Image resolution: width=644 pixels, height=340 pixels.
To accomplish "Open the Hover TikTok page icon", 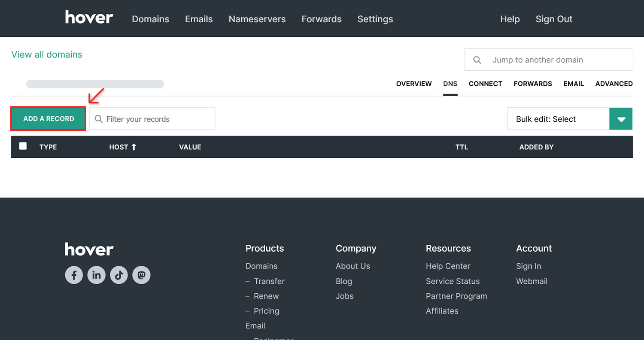I will click(119, 275).
